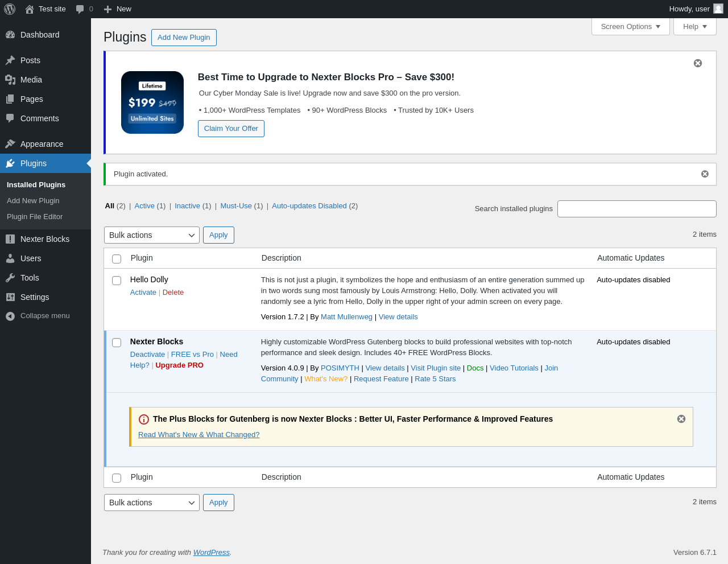The height and width of the screenshot is (564, 728).
Task: Delete the Hello Dolly plugin
Action: click(x=173, y=293)
